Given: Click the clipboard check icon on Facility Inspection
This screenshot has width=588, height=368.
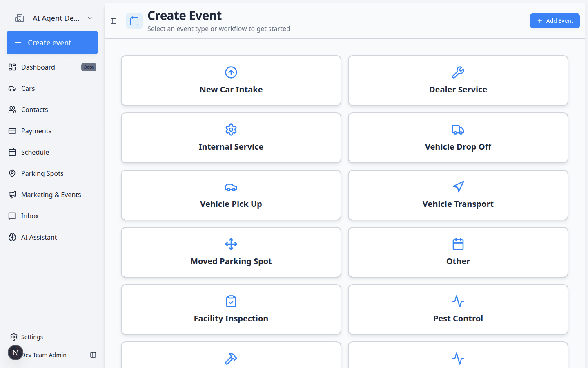Looking at the screenshot, I should tap(231, 301).
